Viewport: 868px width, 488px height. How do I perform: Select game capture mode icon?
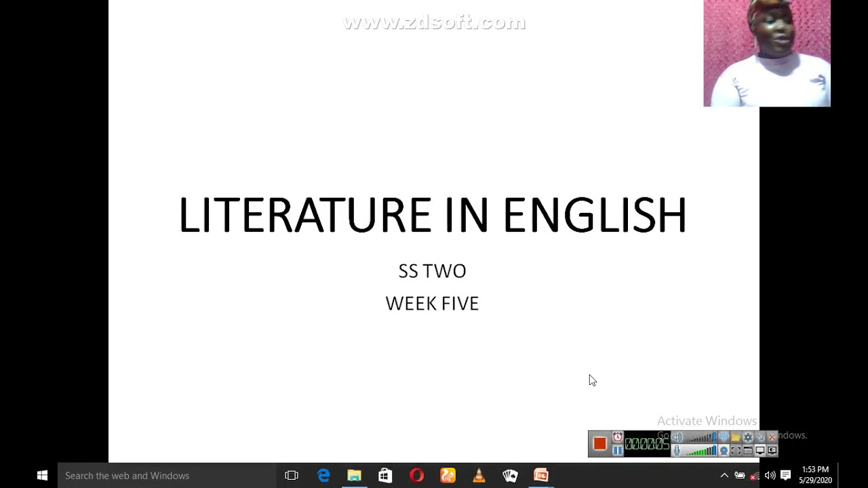point(772,450)
